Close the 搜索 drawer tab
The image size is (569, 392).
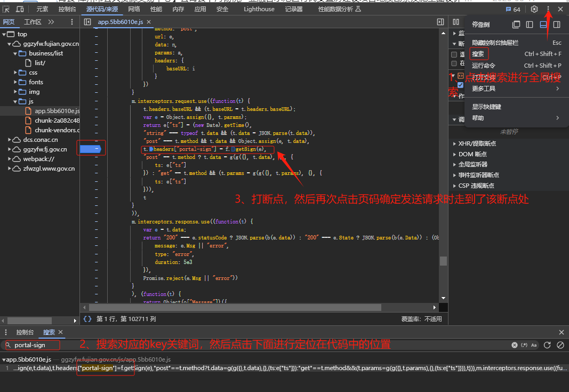[61, 332]
